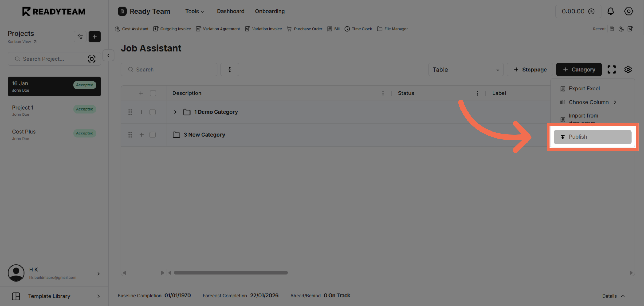This screenshot has height=306, width=644.
Task: Open notifications via the bell icon
Action: pos(611,11)
